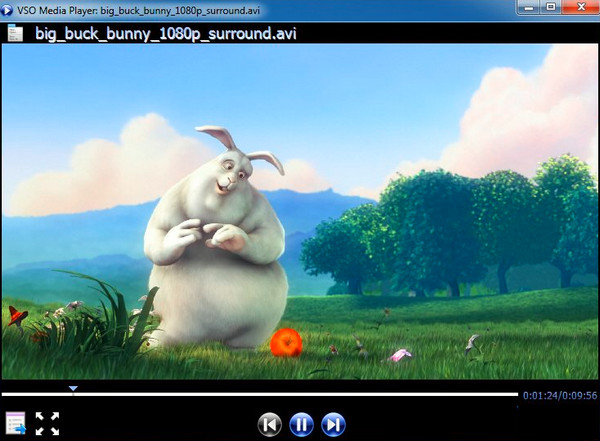Switch to fullscreen with the arrows icon
This screenshot has height=441, width=600.
click(47, 423)
